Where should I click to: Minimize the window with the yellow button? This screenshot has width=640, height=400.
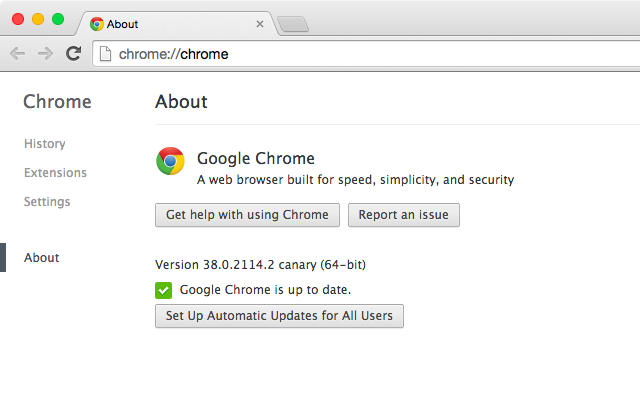(38, 19)
